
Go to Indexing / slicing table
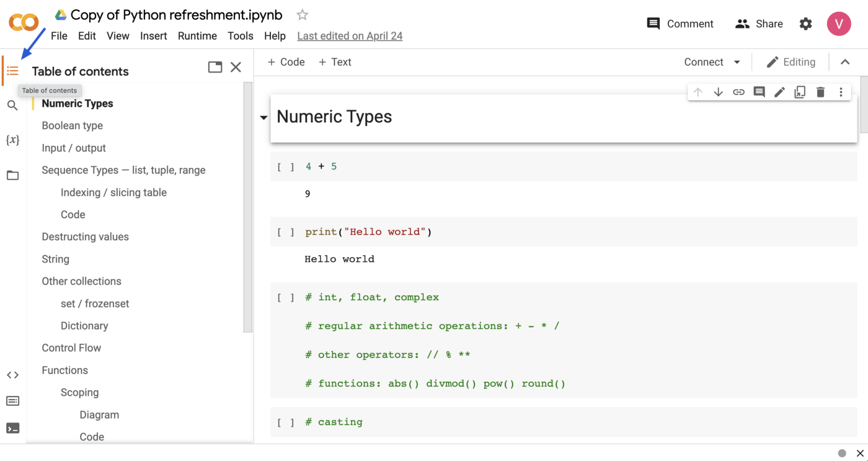[x=113, y=192]
